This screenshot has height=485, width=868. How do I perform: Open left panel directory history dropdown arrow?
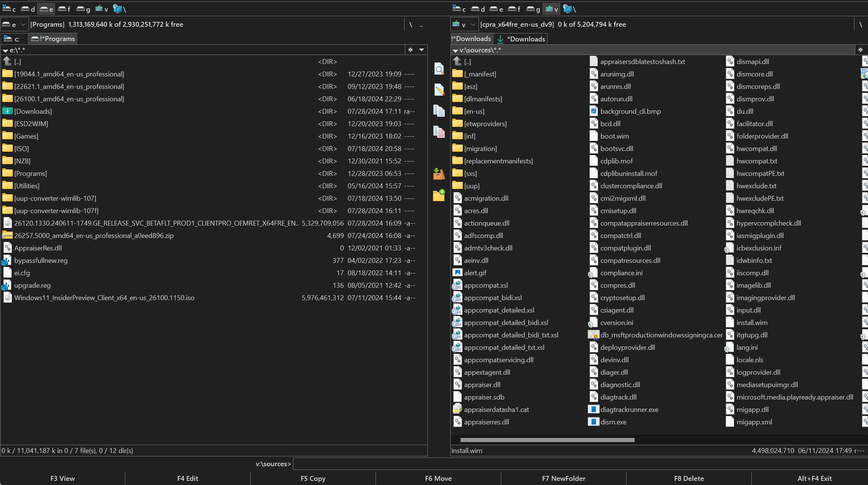click(421, 50)
